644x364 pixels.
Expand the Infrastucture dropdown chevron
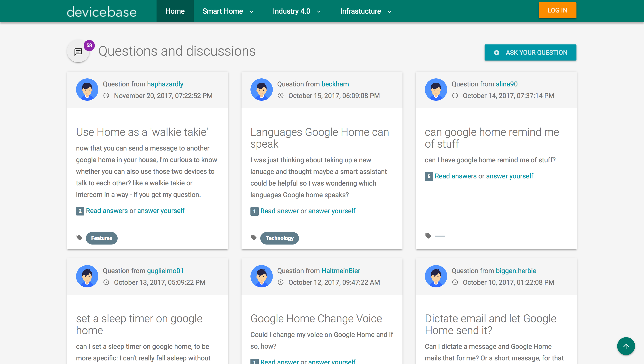click(x=390, y=11)
